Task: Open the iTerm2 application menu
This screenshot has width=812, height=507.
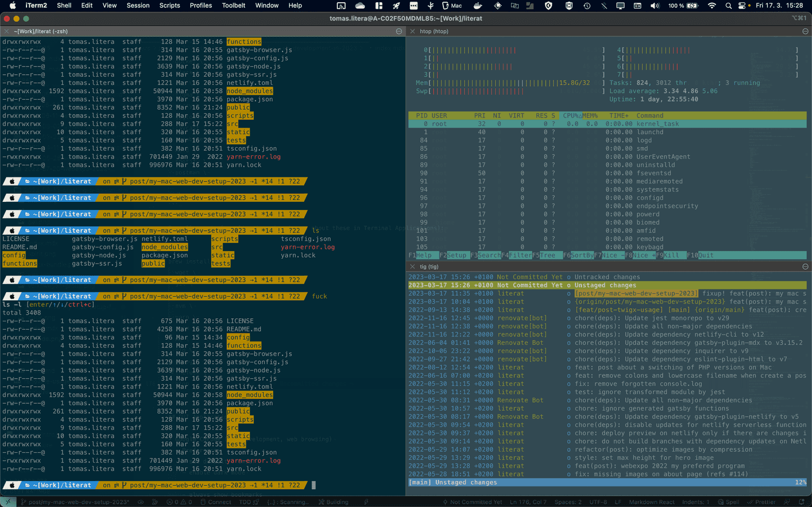Action: tap(36, 5)
